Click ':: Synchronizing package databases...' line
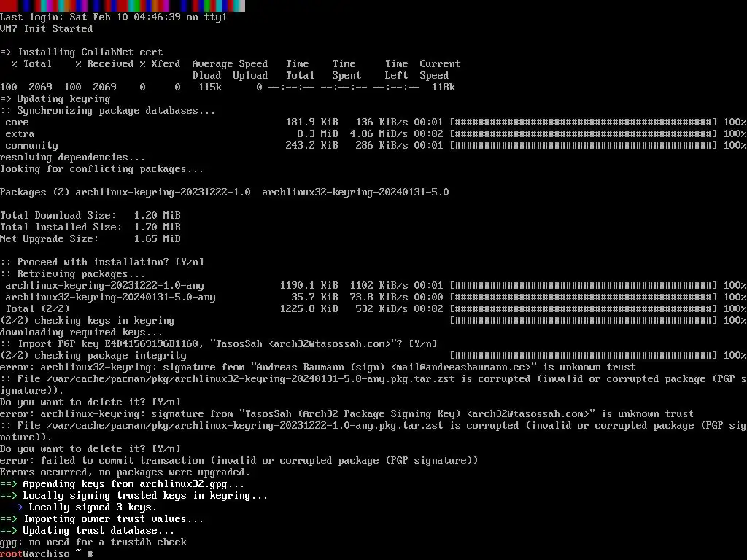747x560 pixels. [x=108, y=111]
